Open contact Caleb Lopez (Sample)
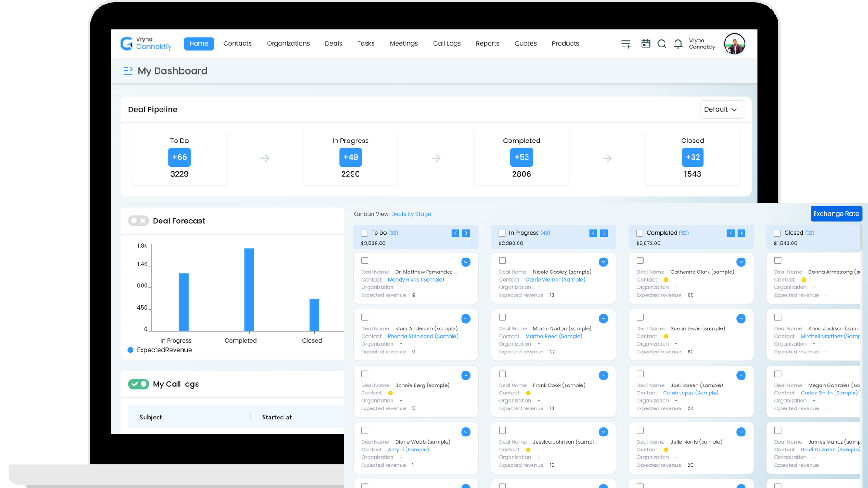 pos(691,393)
